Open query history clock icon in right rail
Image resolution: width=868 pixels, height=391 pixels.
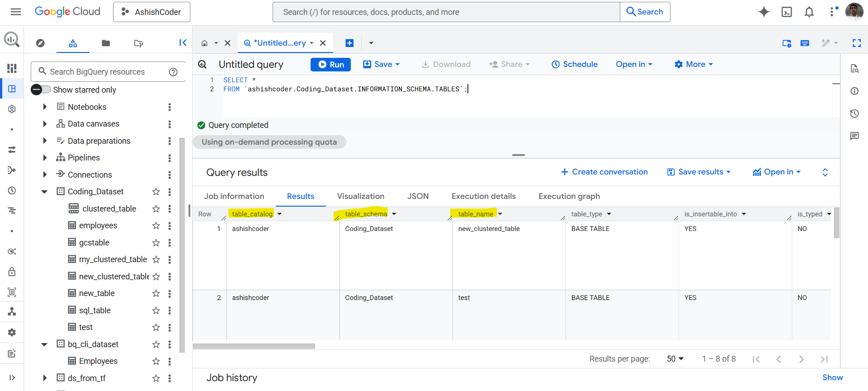(x=854, y=113)
